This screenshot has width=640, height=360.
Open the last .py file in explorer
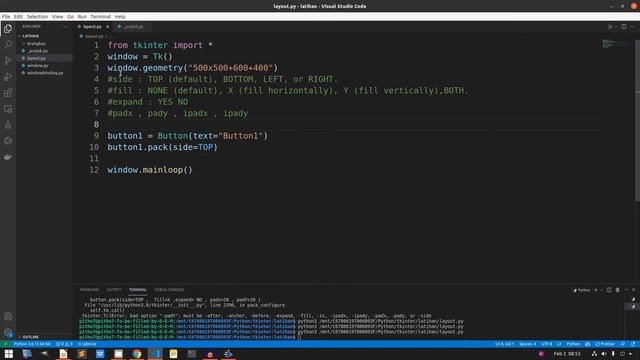45,73
